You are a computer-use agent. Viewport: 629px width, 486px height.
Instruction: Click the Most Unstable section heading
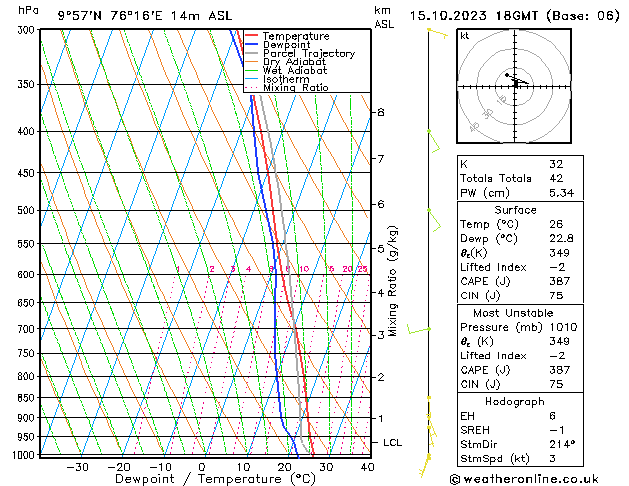click(513, 313)
